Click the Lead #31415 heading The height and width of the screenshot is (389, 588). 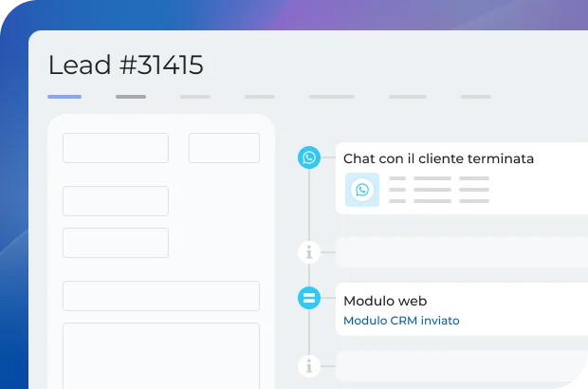coord(125,65)
